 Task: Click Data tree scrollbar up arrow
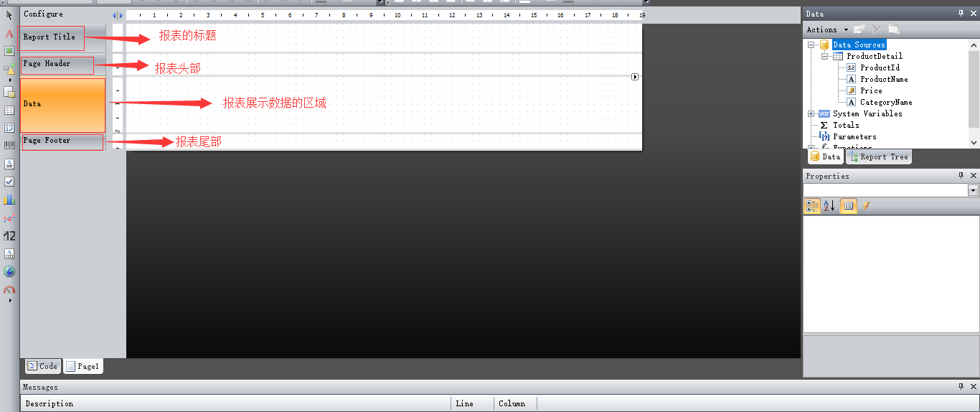[x=974, y=44]
